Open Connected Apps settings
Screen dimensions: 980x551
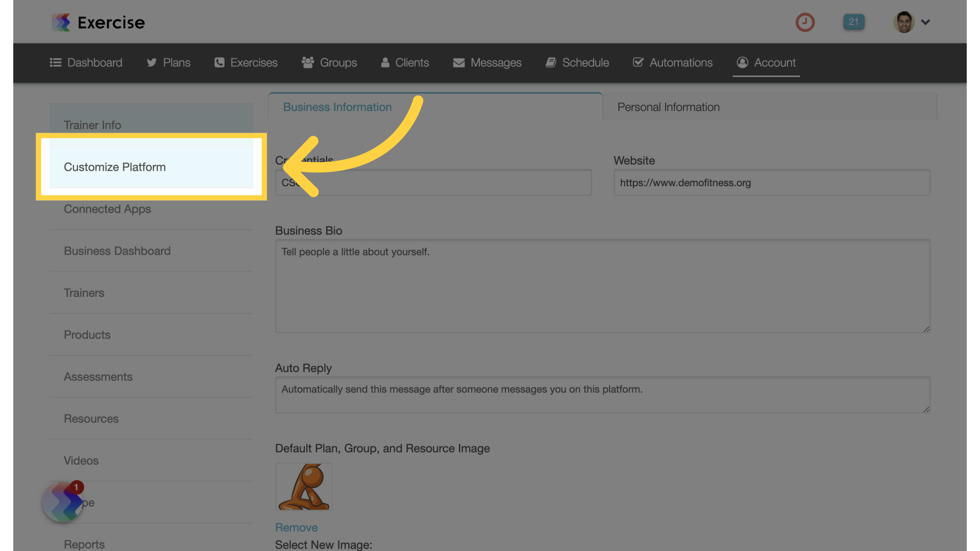pos(107,209)
